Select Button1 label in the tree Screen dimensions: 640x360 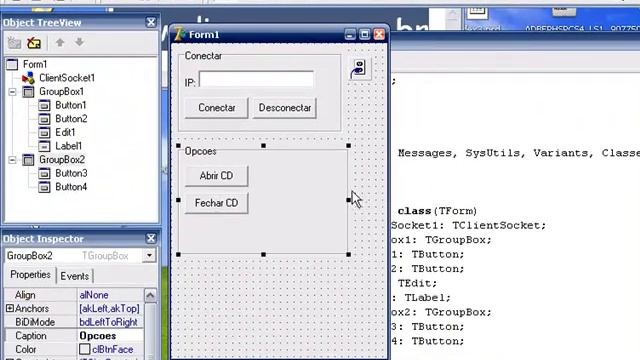tap(71, 105)
